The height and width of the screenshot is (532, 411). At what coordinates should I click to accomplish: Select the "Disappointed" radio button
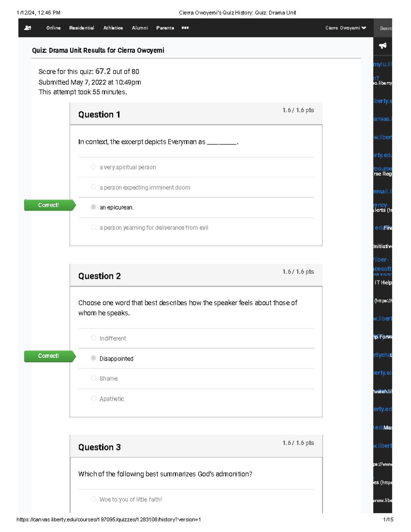pyautogui.click(x=94, y=358)
